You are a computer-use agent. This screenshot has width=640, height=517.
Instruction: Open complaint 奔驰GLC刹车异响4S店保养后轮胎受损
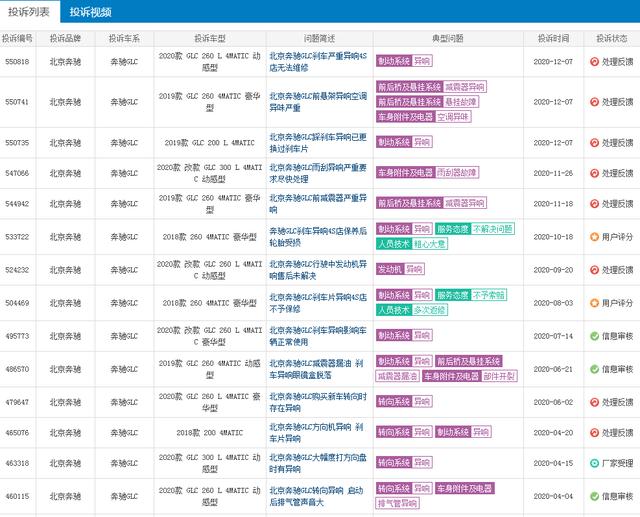[318, 237]
